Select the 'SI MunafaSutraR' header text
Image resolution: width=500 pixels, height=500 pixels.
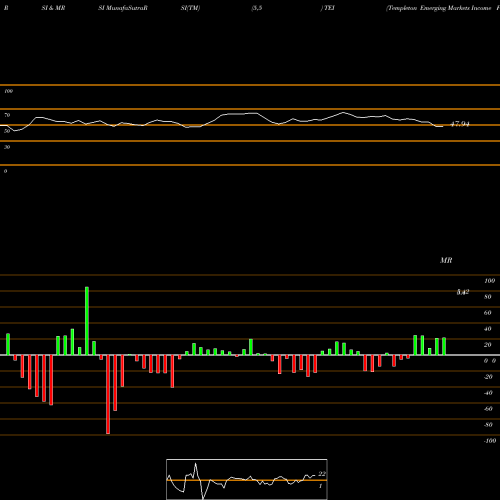tap(123, 8)
